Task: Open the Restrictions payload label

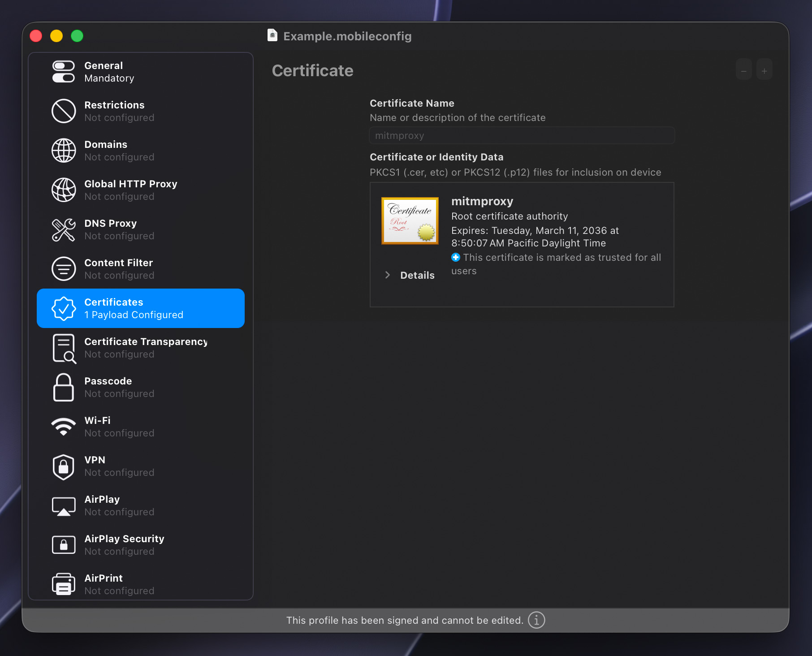Action: click(119, 111)
